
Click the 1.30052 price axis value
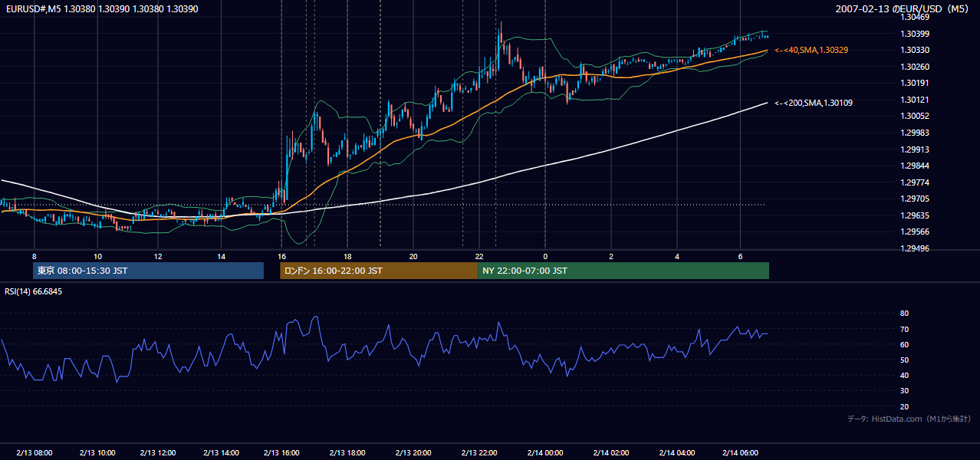click(x=914, y=116)
